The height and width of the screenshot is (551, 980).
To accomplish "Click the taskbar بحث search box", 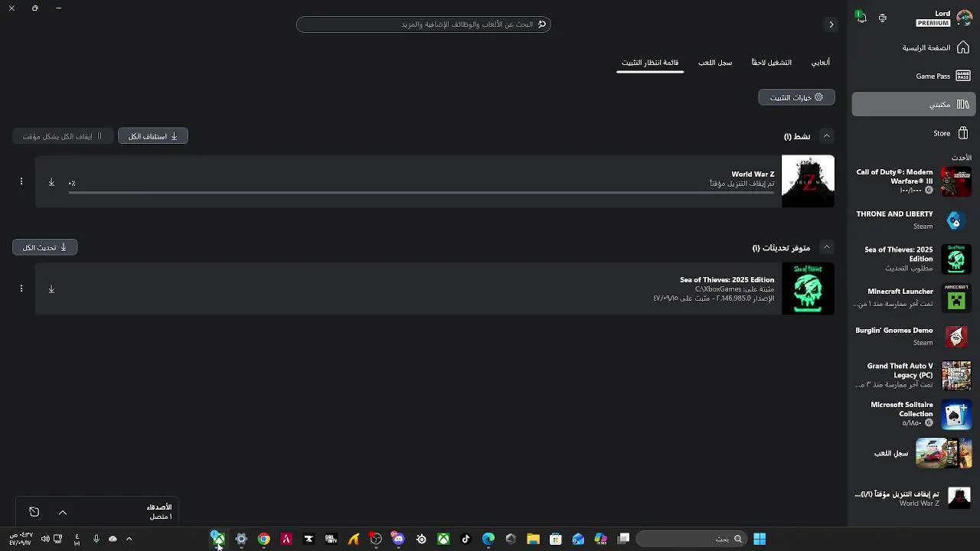I will (691, 539).
